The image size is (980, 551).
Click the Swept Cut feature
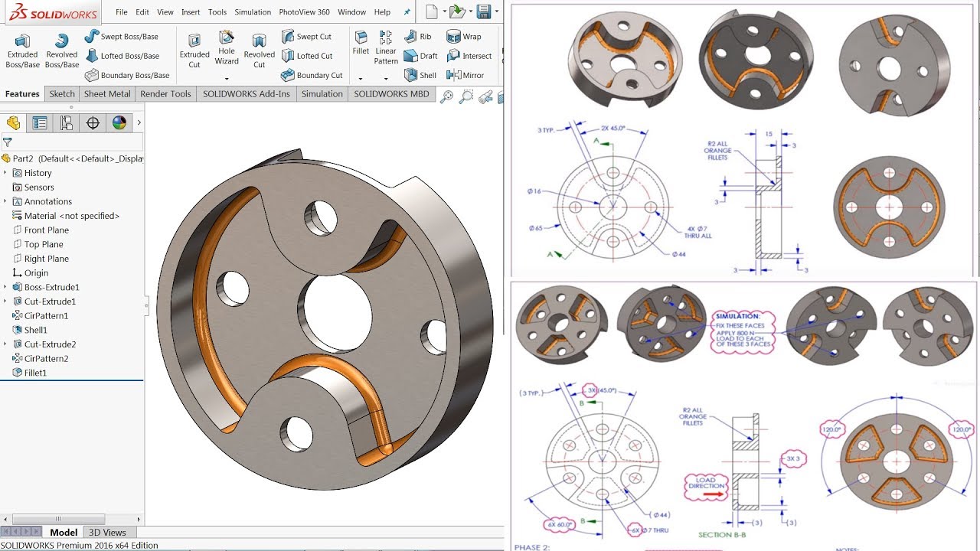tap(306, 36)
